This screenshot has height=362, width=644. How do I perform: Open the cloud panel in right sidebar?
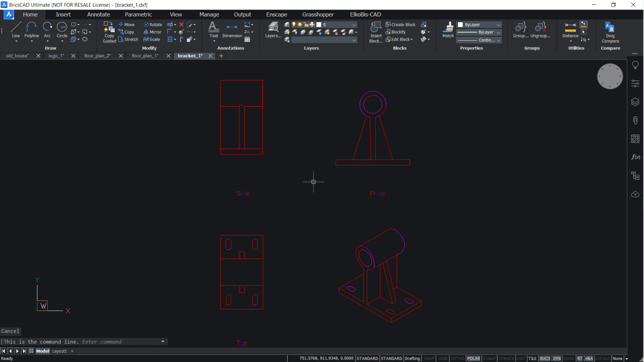coord(635,194)
